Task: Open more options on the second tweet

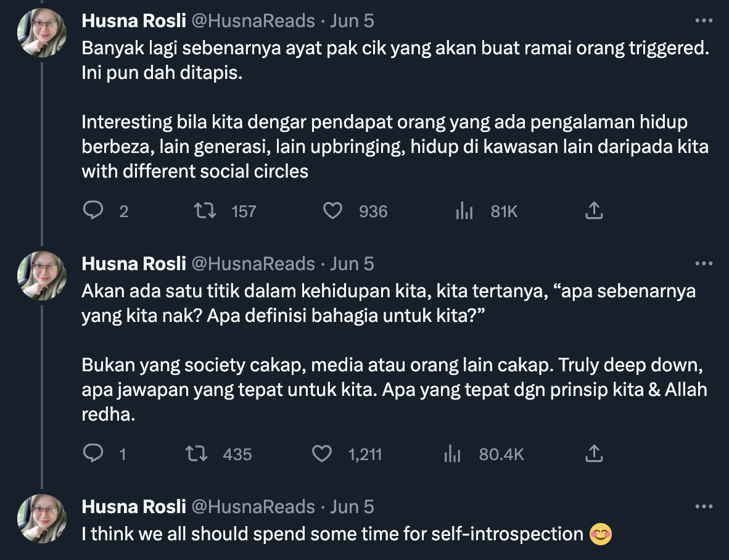Action: [x=704, y=264]
